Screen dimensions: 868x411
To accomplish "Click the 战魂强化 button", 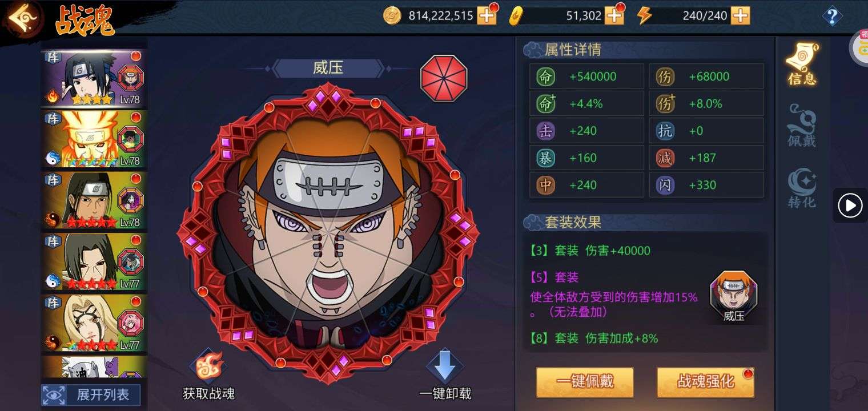I will pyautogui.click(x=705, y=382).
